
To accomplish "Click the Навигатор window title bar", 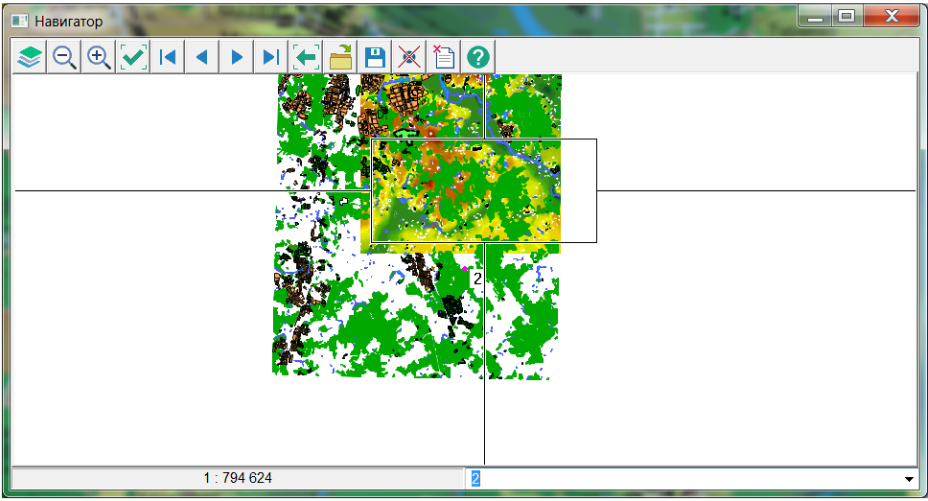I will (400, 19).
